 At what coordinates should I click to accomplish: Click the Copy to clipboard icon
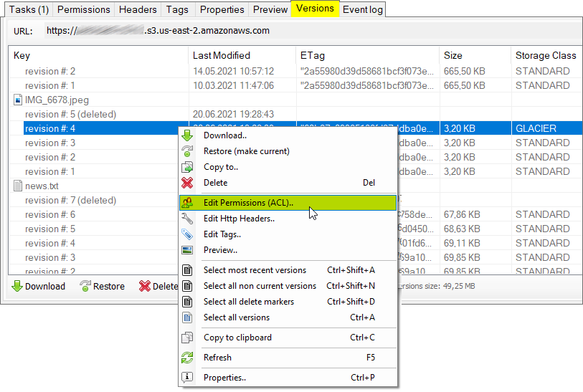[x=187, y=338]
